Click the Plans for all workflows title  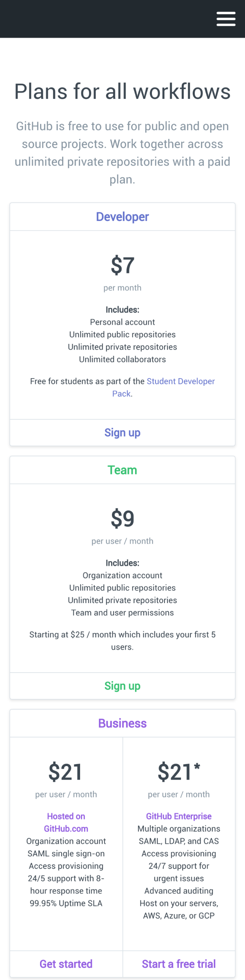[122, 91]
